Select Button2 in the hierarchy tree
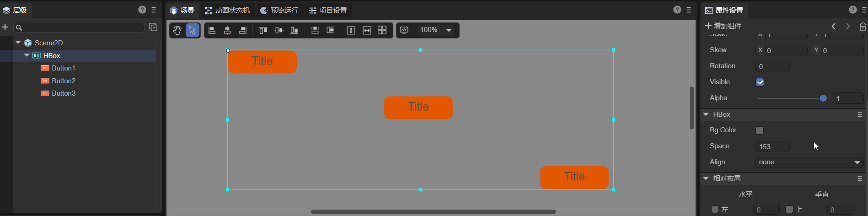868x216 pixels. [64, 81]
